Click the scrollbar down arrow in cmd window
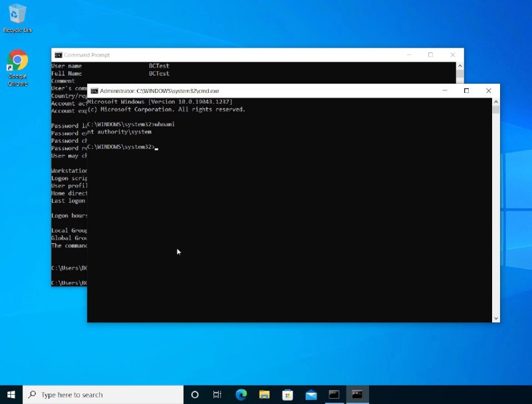532x404 pixels. point(495,317)
